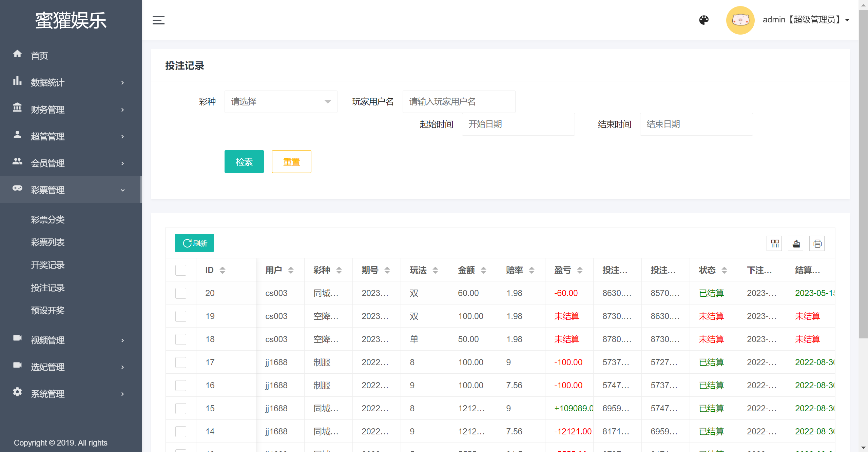Image resolution: width=868 pixels, height=452 pixels.
Task: Select 开奖记录 in the sidebar menu
Action: [x=47, y=265]
